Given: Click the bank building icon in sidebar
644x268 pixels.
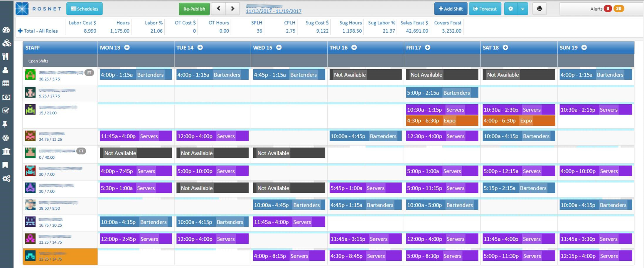Looking at the screenshot, I should 6,152.
